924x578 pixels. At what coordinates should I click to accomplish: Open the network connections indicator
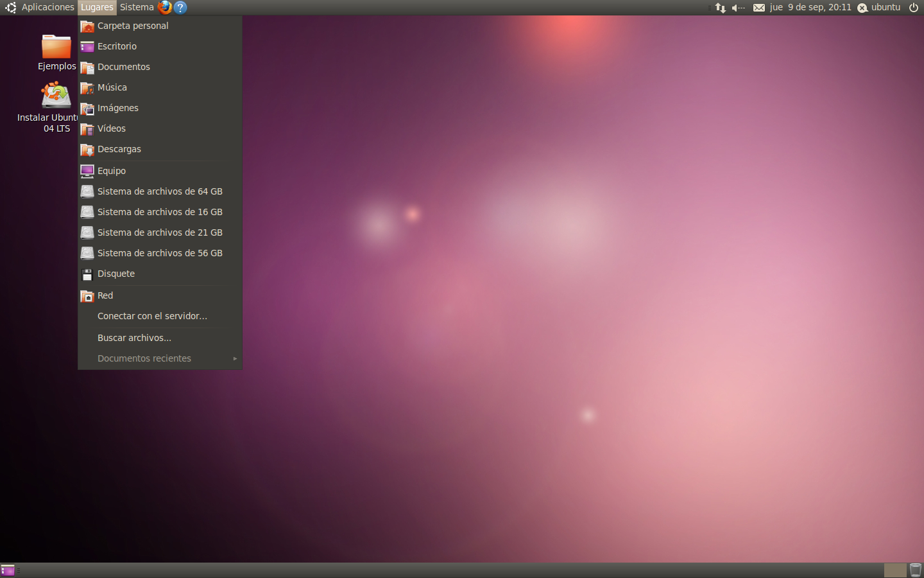[721, 8]
